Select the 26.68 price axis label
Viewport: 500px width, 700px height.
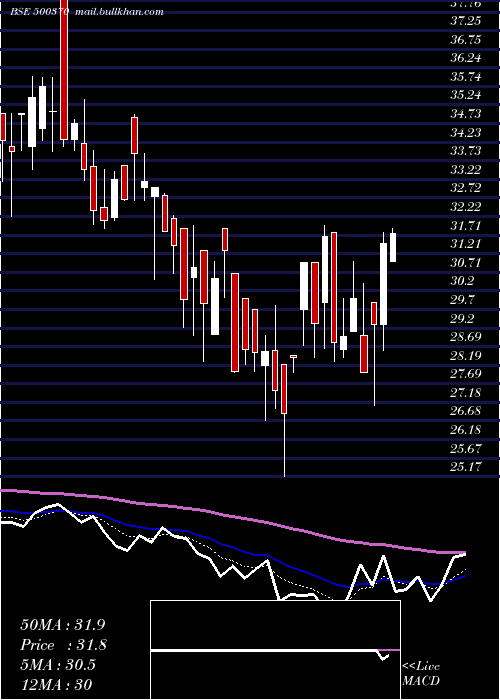pos(466,411)
